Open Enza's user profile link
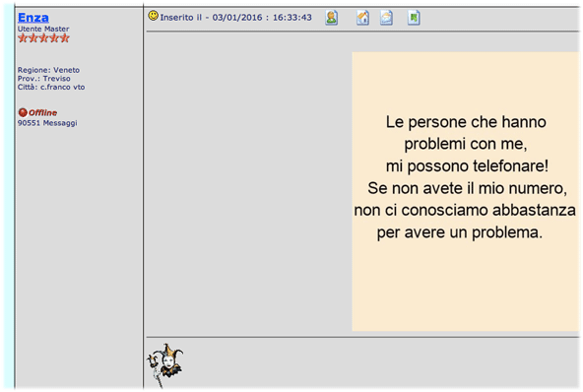This screenshot has height=392, width=583. point(33,18)
